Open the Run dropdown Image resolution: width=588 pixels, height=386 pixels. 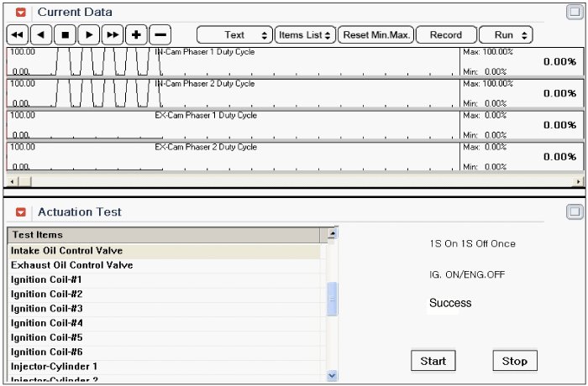point(506,35)
